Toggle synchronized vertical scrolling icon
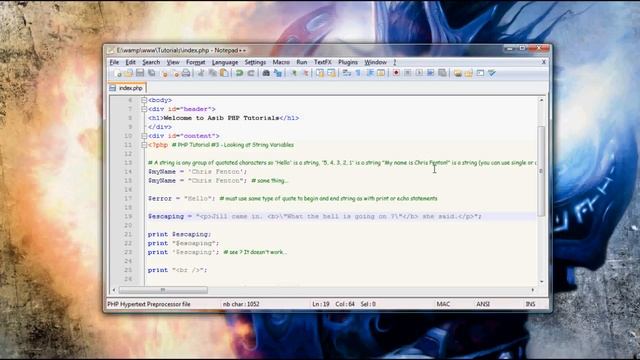Screen dimensions: 640x360 pyautogui.click(x=320, y=73)
